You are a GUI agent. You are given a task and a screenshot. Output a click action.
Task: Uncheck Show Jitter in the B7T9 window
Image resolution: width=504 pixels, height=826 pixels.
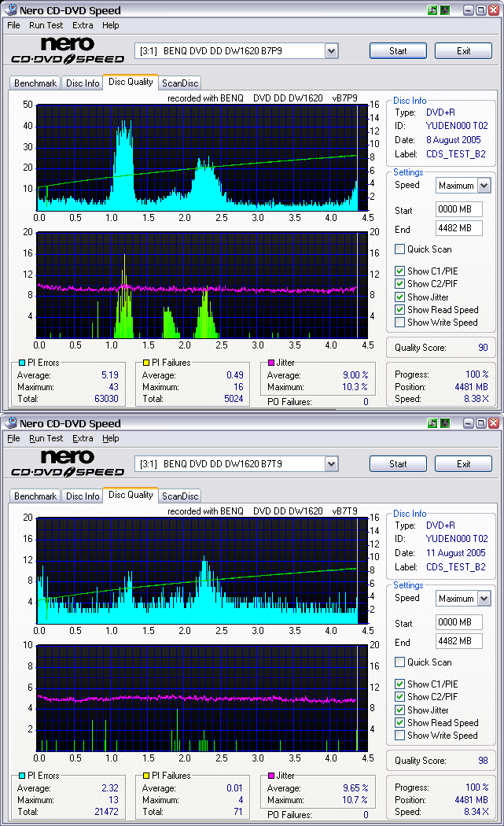pos(400,710)
